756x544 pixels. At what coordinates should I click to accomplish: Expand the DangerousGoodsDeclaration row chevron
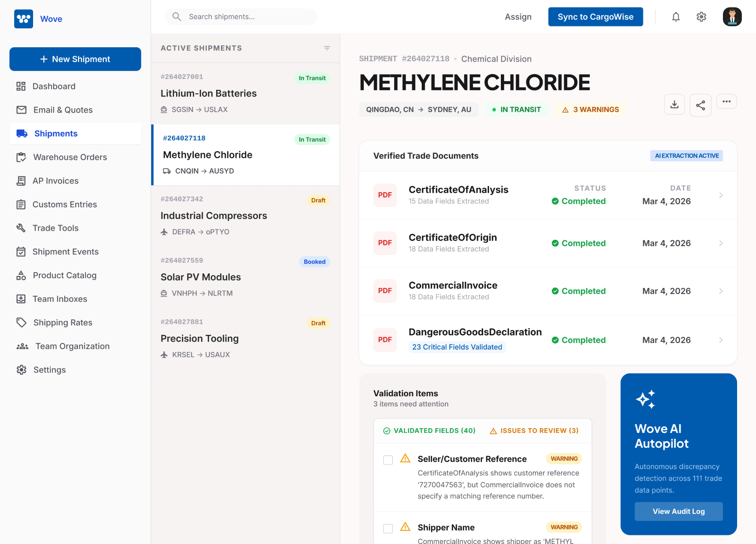tap(721, 340)
